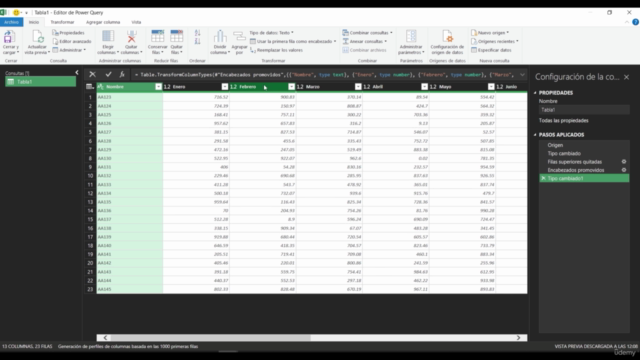Screen dimensions: 640x360
Task: Cancel the formula with the X icon
Action: tap(92, 74)
